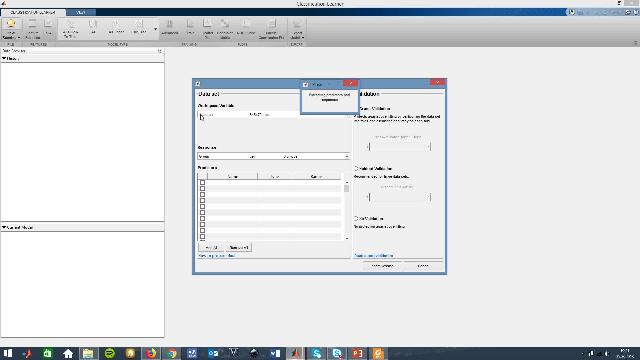
Task: Open Skype from the taskbar
Action: pyautogui.click(x=316, y=353)
